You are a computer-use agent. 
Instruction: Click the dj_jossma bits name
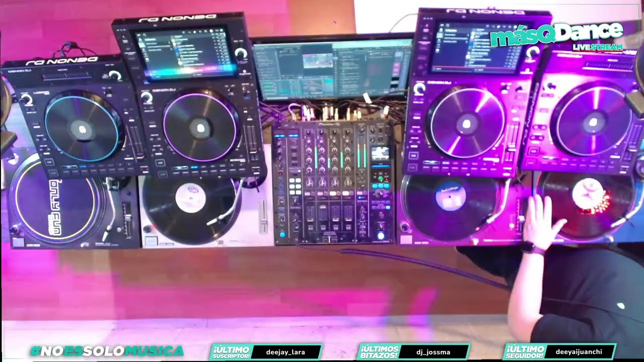coord(434,352)
